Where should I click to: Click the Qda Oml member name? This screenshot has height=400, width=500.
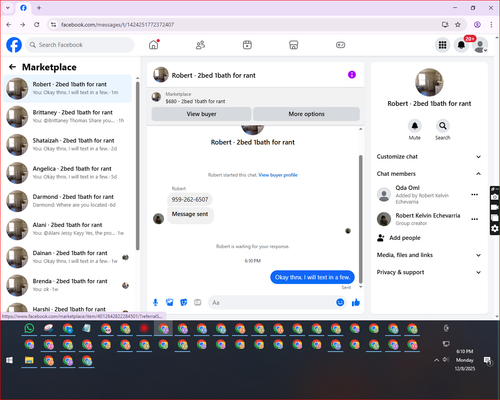pos(407,188)
